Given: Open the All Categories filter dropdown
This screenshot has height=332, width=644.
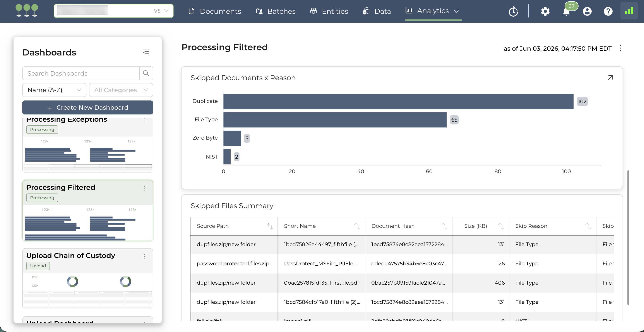Looking at the screenshot, I should pos(121,90).
